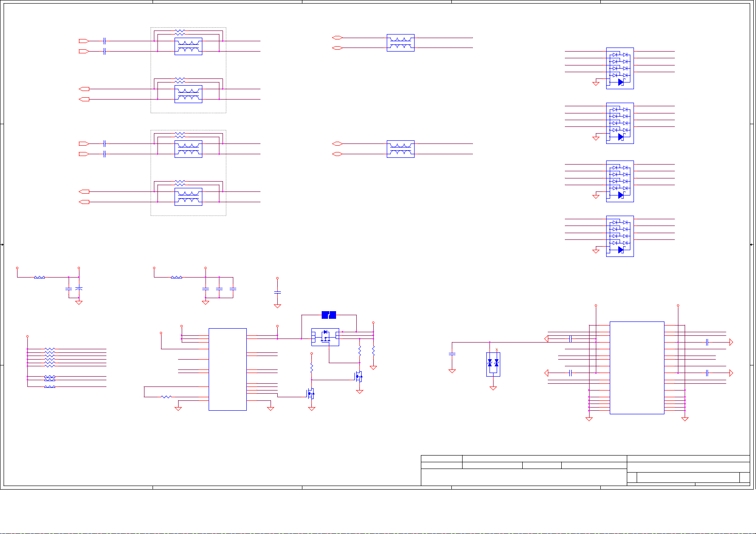Select the solid blue two-pad jumper symbol
The image size is (756, 534).
point(329,315)
